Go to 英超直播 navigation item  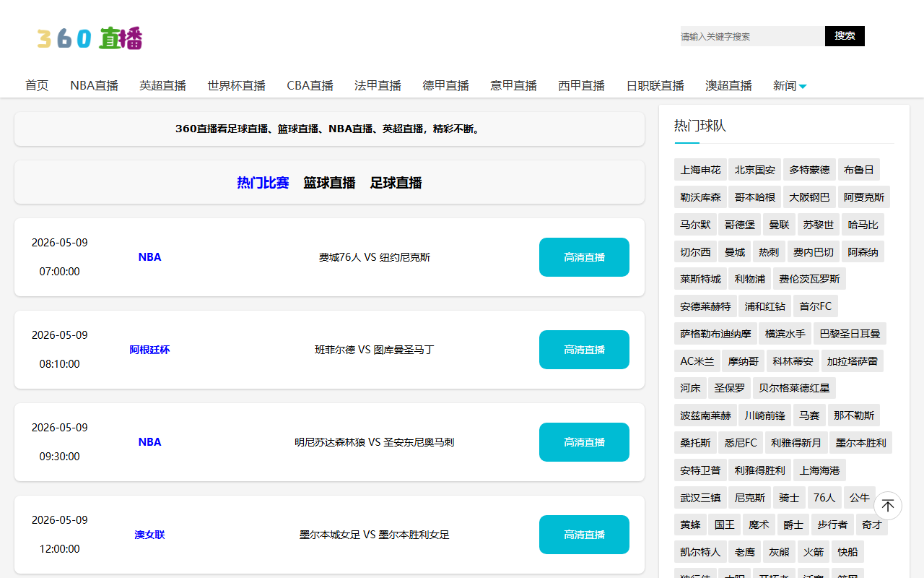(162, 85)
